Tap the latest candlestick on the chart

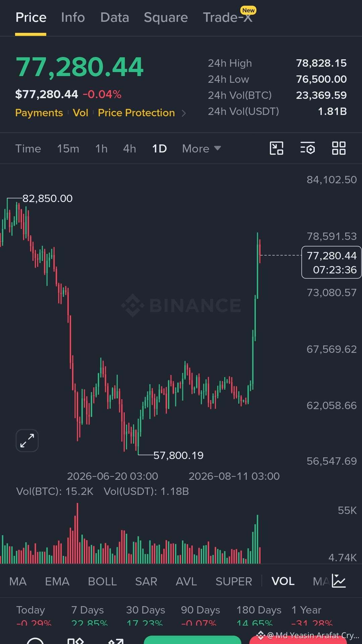pyautogui.click(x=260, y=251)
